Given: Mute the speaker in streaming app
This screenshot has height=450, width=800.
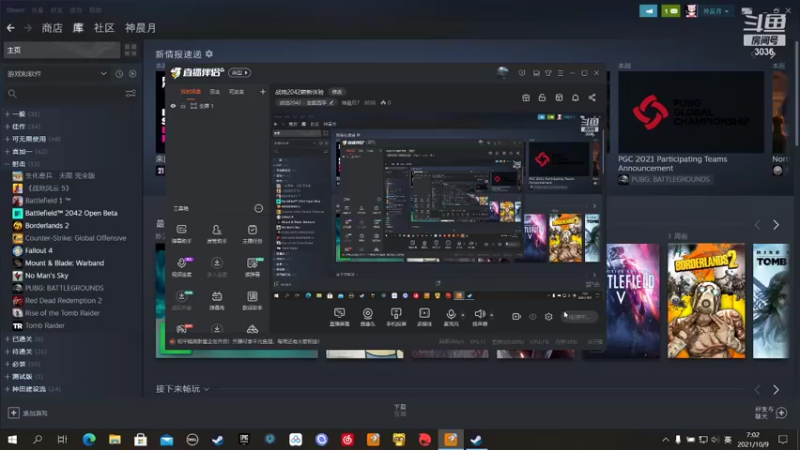Looking at the screenshot, I should (480, 313).
